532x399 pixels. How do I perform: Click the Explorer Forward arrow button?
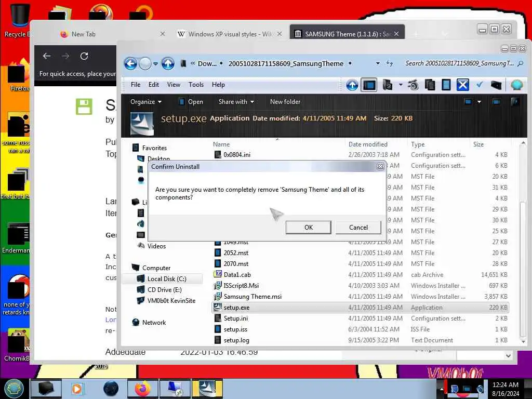click(145, 63)
